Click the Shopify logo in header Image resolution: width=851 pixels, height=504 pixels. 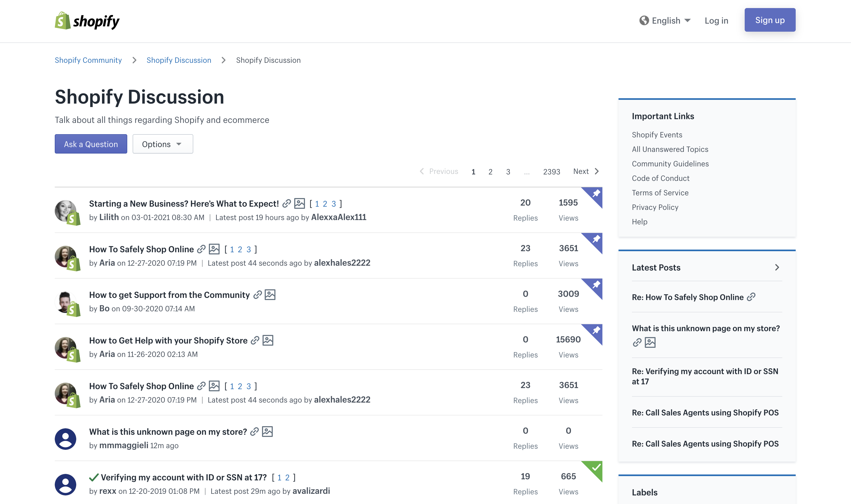coord(87,21)
